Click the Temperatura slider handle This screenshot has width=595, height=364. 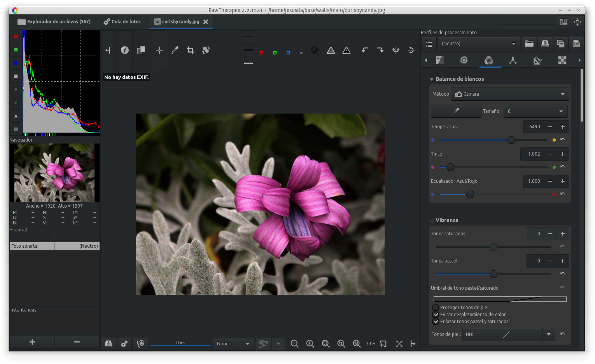[511, 140]
